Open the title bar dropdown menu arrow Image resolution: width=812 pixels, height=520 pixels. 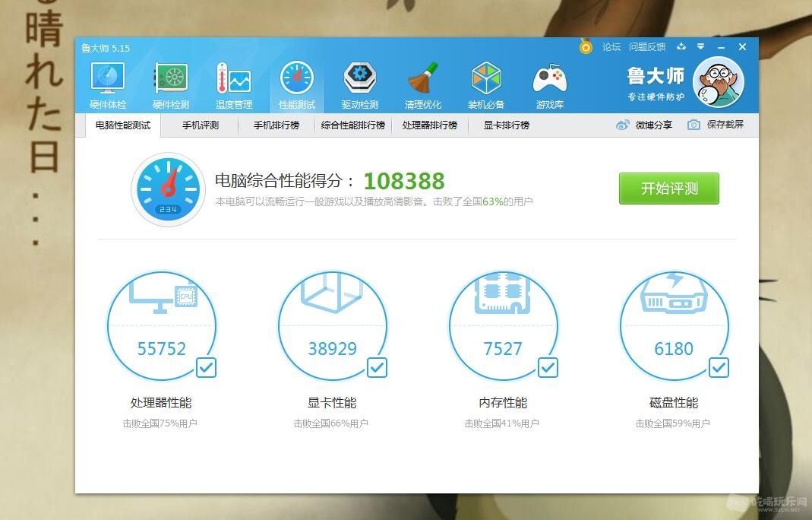(700, 46)
